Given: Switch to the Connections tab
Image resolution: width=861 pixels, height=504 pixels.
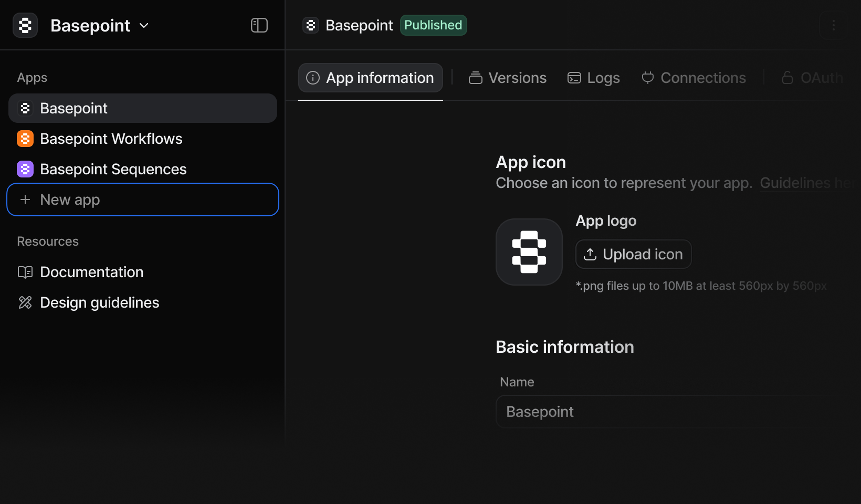Looking at the screenshot, I should point(694,78).
